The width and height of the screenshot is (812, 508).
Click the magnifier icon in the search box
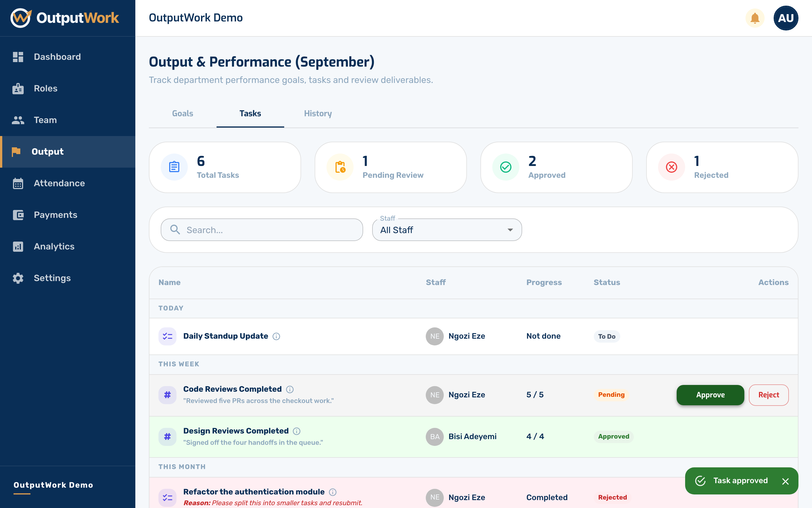(175, 229)
